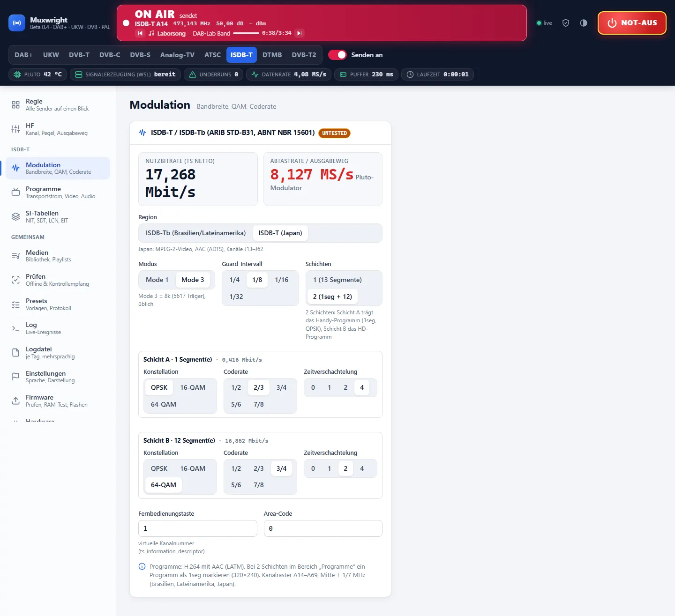Open Logdatei in sidebar
The image size is (675, 616).
click(58, 353)
